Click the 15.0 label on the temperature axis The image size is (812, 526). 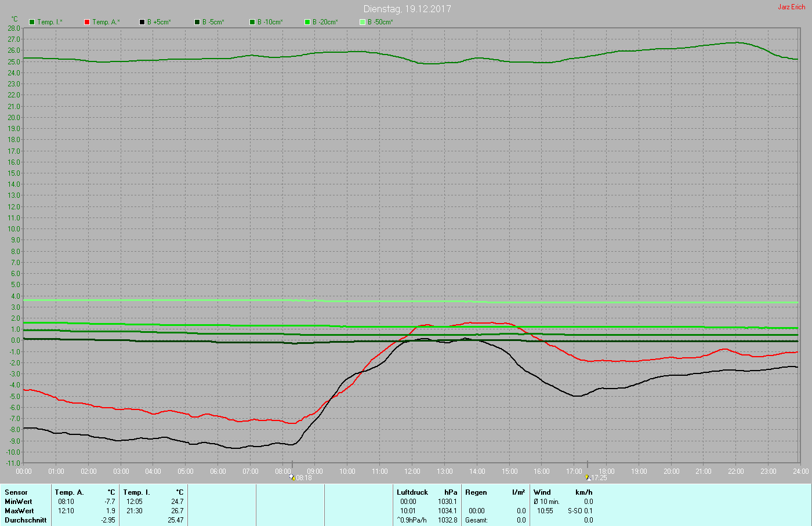point(14,173)
